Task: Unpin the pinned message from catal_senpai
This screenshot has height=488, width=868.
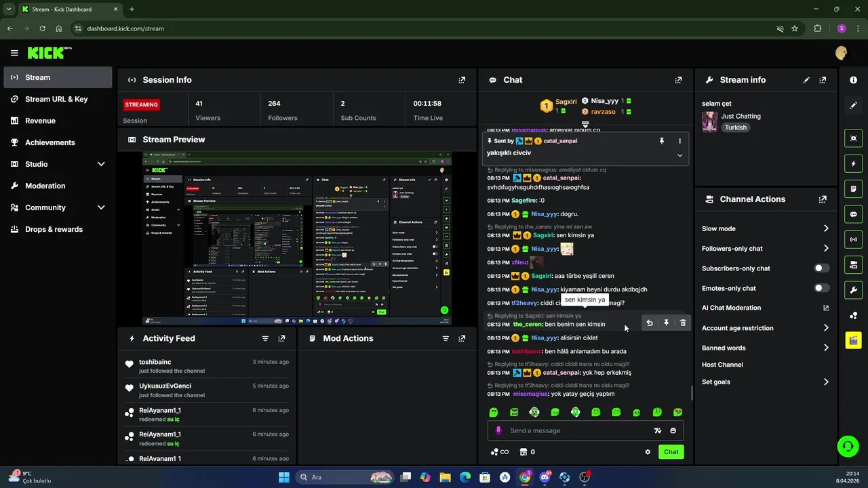Action: tap(662, 141)
